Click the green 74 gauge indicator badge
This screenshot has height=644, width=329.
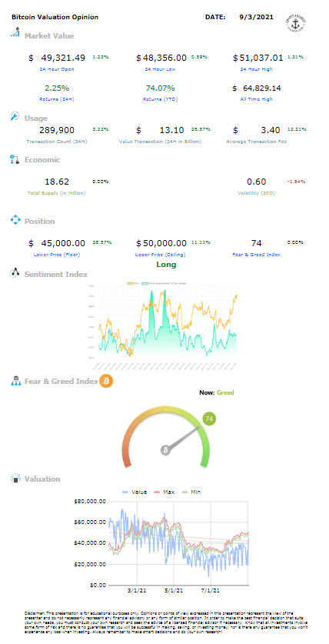(209, 419)
